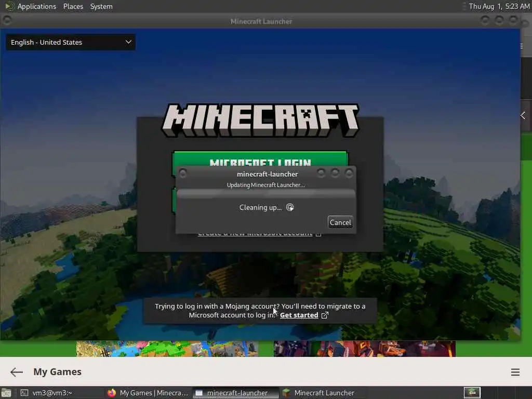This screenshot has height=399, width=532.
Task: Click the Microsoft Login button
Action: [260, 159]
